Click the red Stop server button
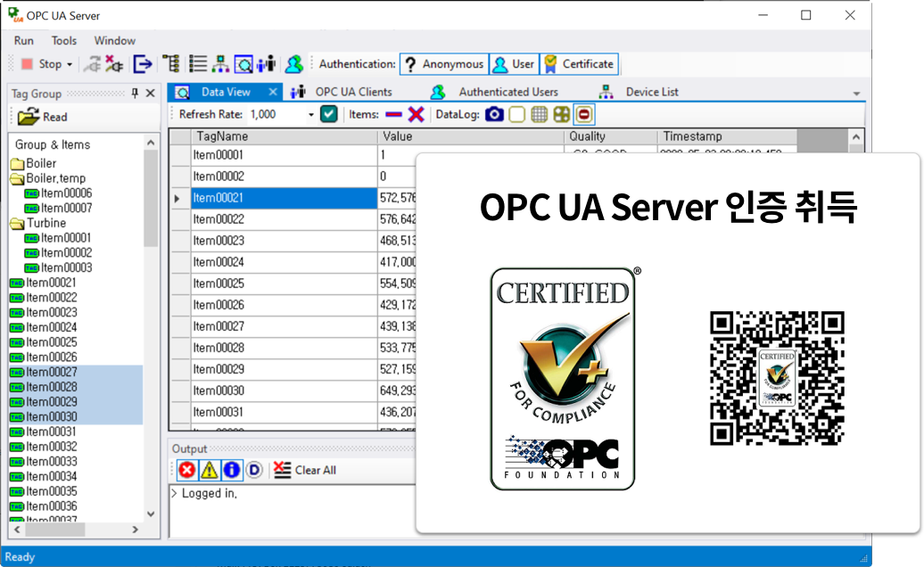 (41, 64)
